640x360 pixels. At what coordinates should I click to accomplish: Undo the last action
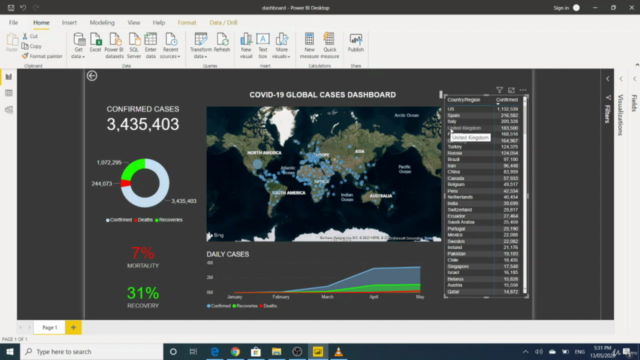click(23, 8)
